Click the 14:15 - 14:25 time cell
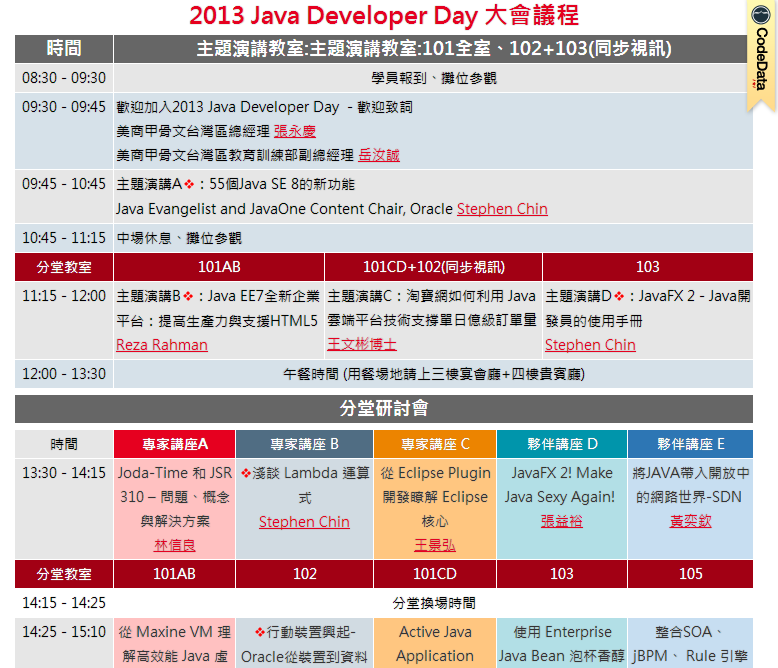 (64, 603)
